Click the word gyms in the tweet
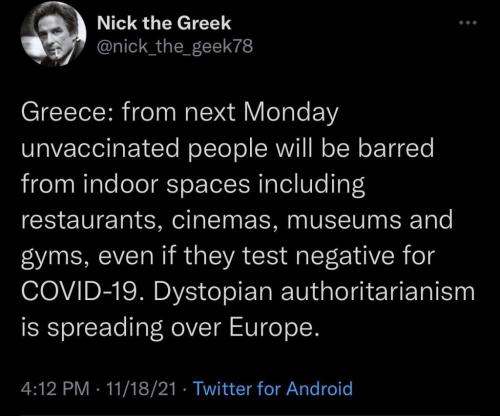Viewport: 500px width, 416px height. [x=51, y=257]
